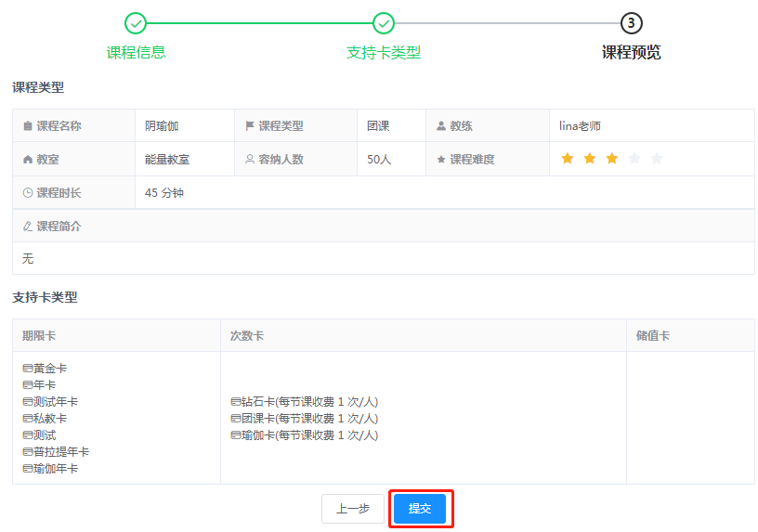This screenshot has width=758, height=532.
Task: Click the 提交 submit button
Action: [420, 509]
